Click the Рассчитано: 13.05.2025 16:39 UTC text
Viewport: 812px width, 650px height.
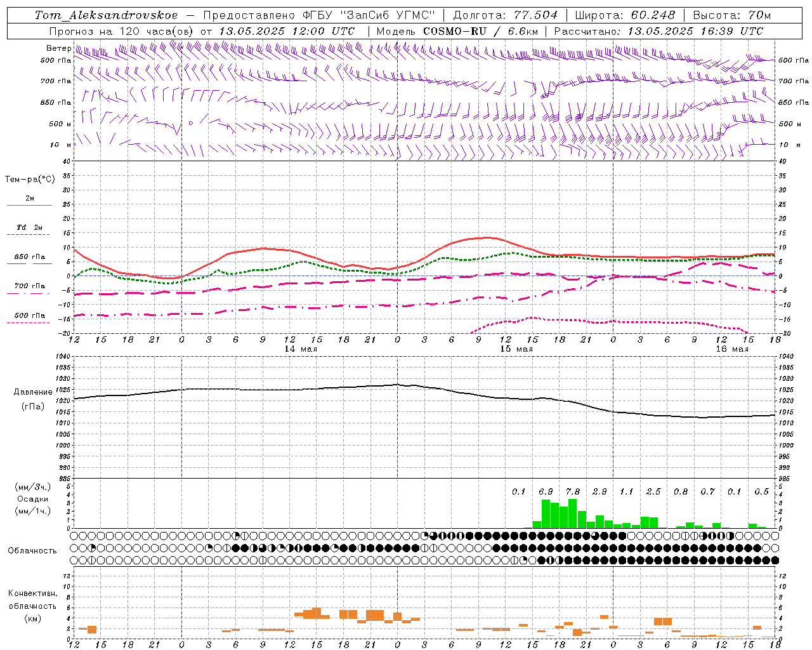tap(658, 31)
